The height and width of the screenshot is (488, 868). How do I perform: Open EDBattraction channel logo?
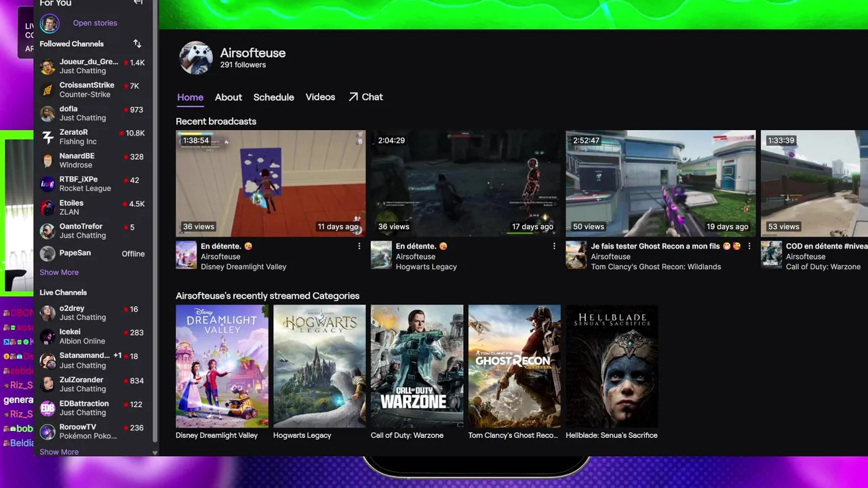pos(47,408)
